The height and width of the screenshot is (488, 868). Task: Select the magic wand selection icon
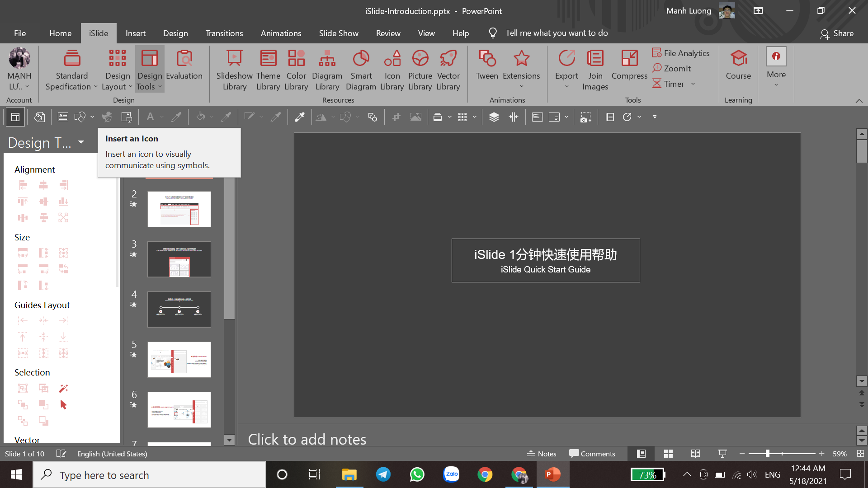(63, 388)
